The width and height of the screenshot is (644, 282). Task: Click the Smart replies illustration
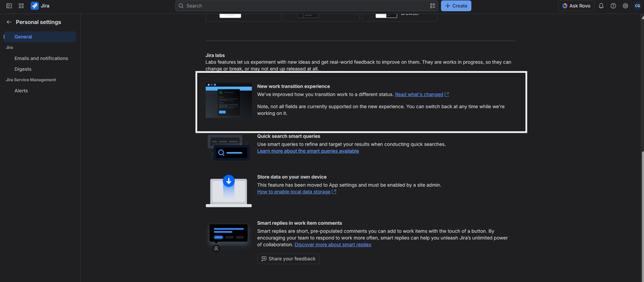(x=229, y=237)
